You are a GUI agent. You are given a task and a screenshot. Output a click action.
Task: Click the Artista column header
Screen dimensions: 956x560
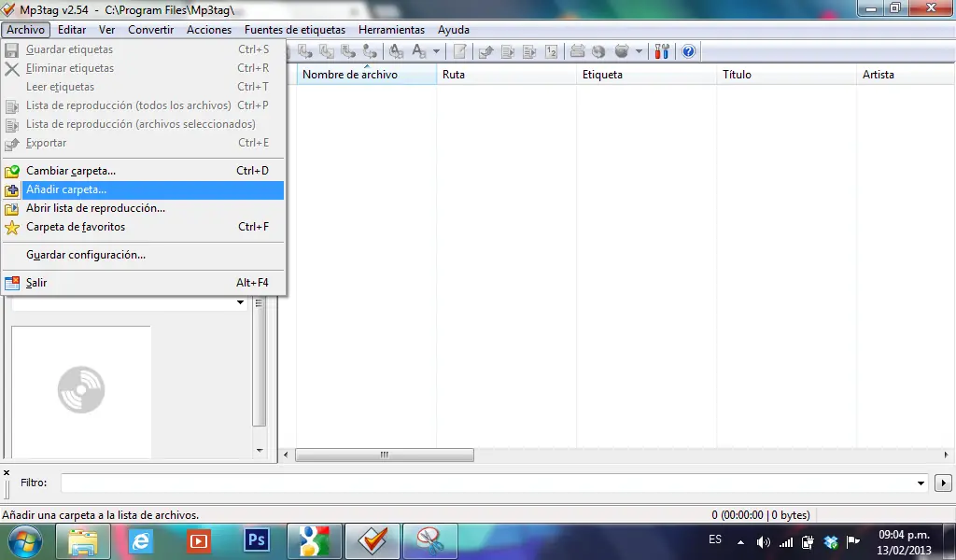tap(906, 75)
